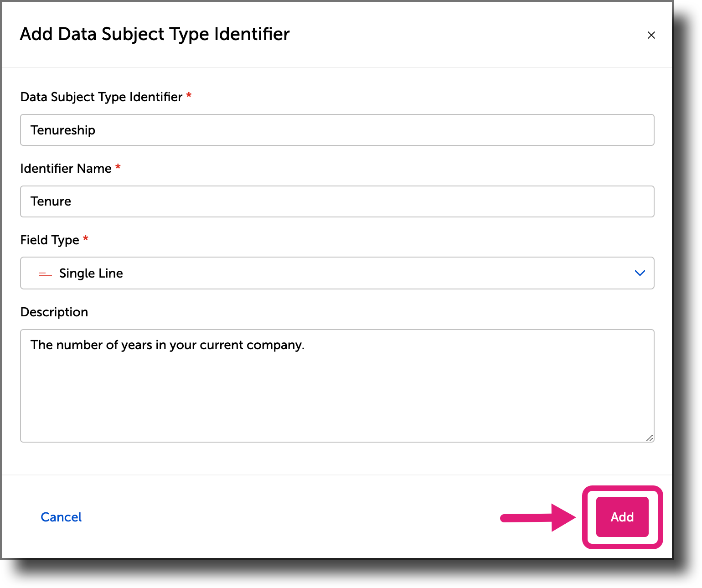This screenshot has height=588, width=702.
Task: Click the asterisk after Data Subject Type Identifier
Action: pos(188,96)
